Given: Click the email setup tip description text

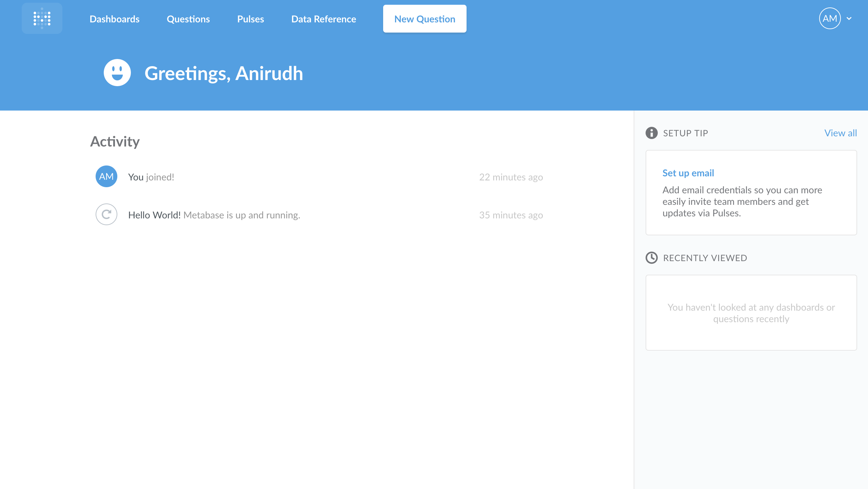Looking at the screenshot, I should click(x=742, y=201).
